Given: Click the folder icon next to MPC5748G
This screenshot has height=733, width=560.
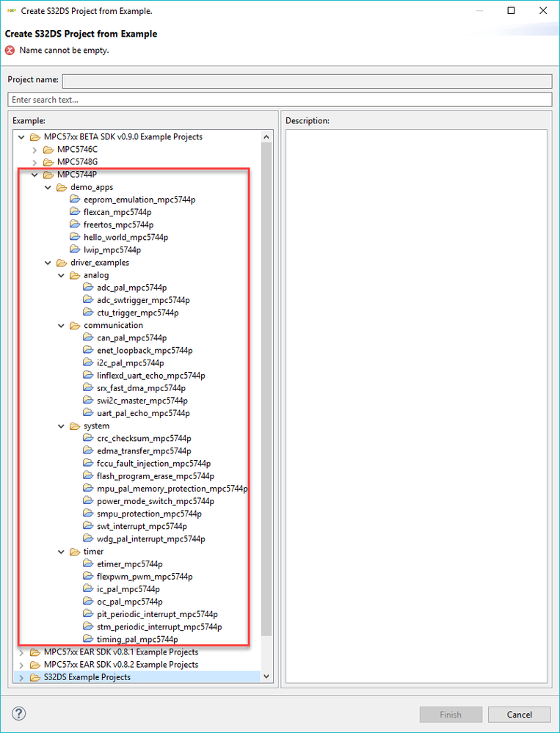Looking at the screenshot, I should click(48, 162).
